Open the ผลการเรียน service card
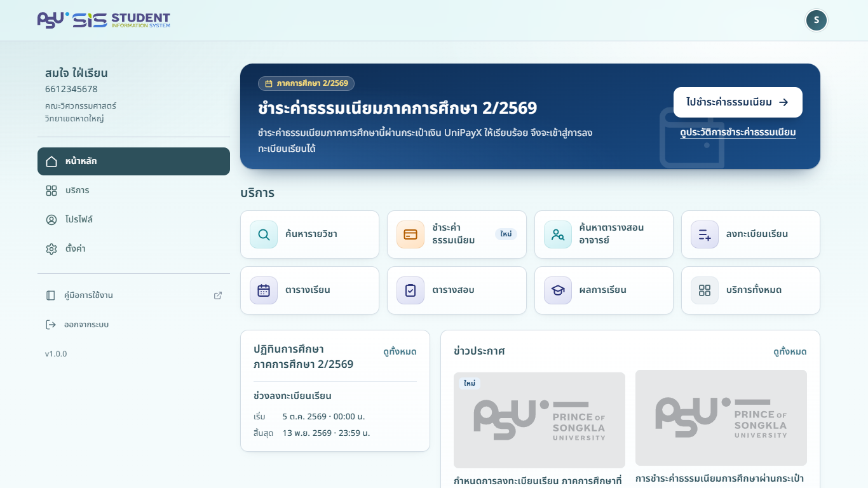The height and width of the screenshot is (488, 868). pos(604,290)
